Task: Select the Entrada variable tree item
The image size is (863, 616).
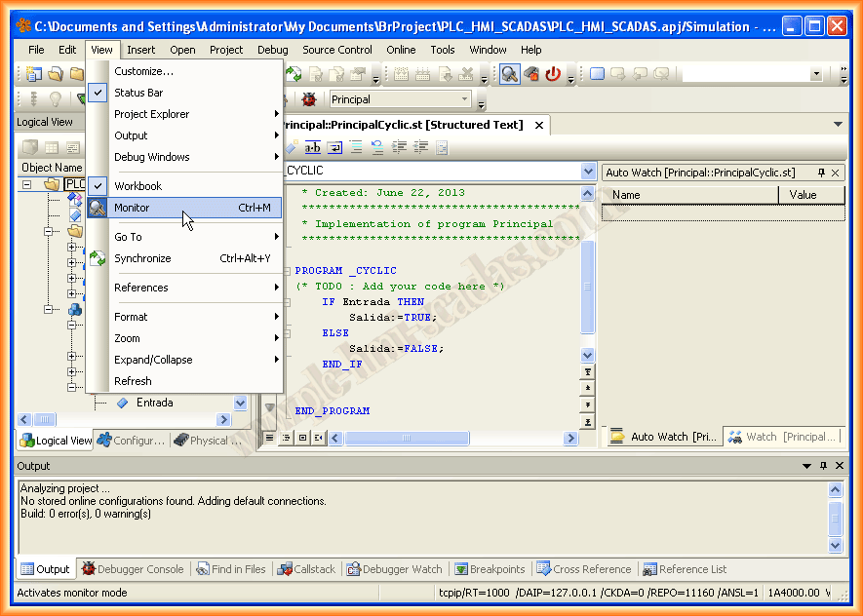Action: tap(154, 403)
